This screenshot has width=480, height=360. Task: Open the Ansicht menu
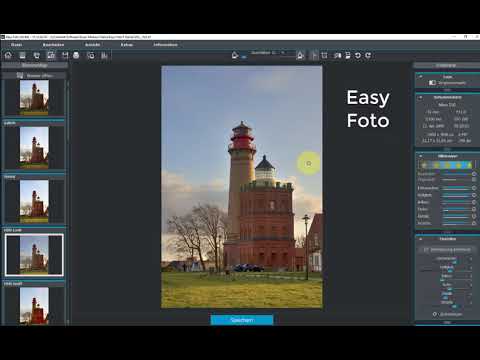point(92,45)
